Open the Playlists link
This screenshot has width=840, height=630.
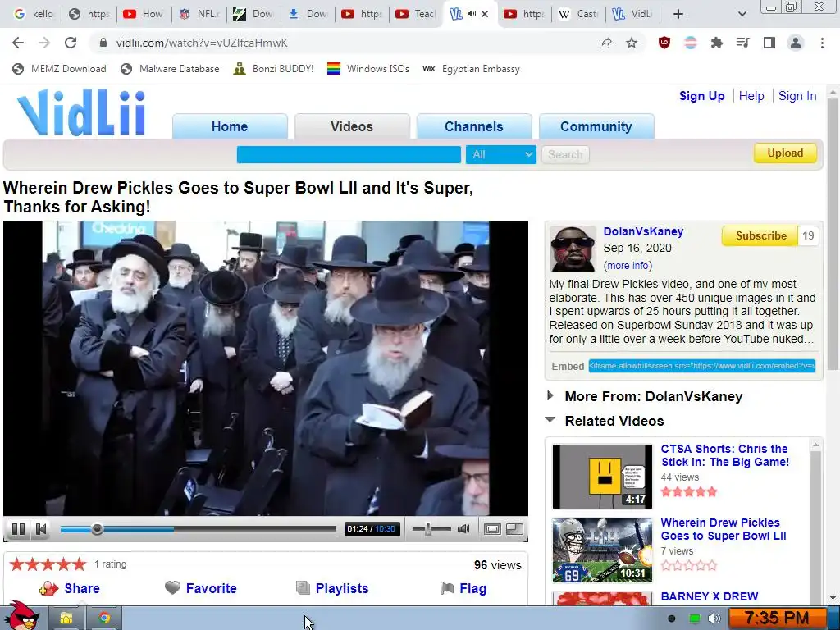(342, 588)
